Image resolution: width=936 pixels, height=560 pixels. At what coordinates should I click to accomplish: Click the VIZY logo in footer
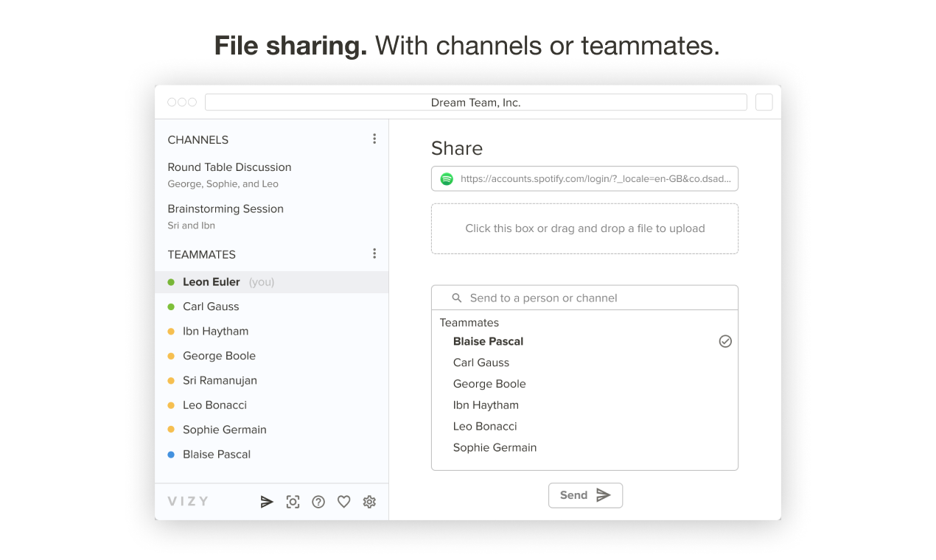[188, 502]
